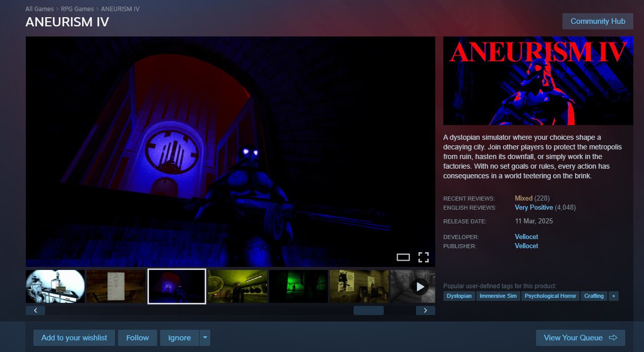Click the recent review count (228)
Image resolution: width=644 pixels, height=352 pixels.
[x=542, y=198]
